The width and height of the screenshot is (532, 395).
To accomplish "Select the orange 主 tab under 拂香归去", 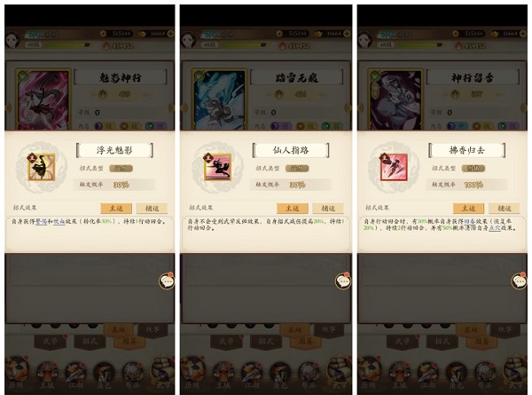I will point(468,209).
